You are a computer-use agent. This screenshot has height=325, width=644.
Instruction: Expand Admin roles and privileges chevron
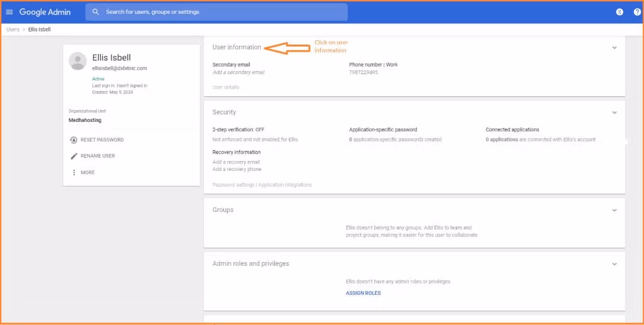point(614,264)
